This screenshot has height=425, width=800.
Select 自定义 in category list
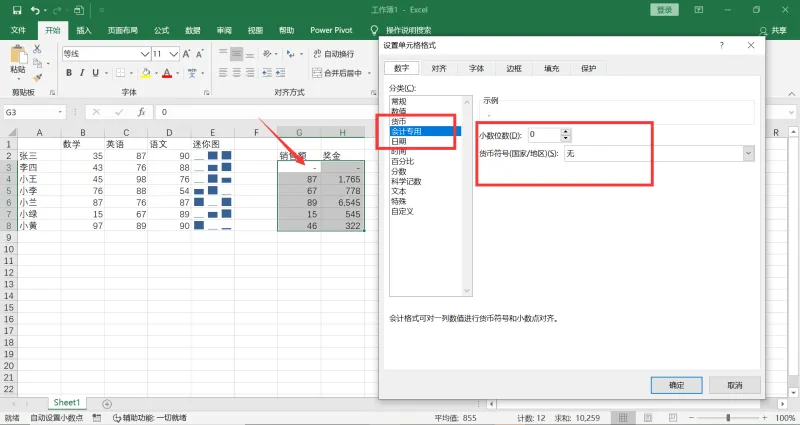(x=403, y=211)
